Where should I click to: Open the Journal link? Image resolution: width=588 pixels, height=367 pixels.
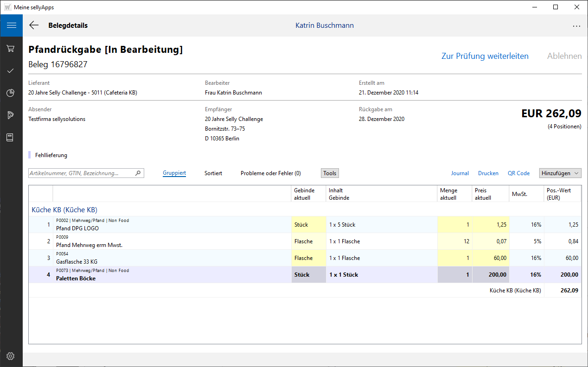coord(460,173)
